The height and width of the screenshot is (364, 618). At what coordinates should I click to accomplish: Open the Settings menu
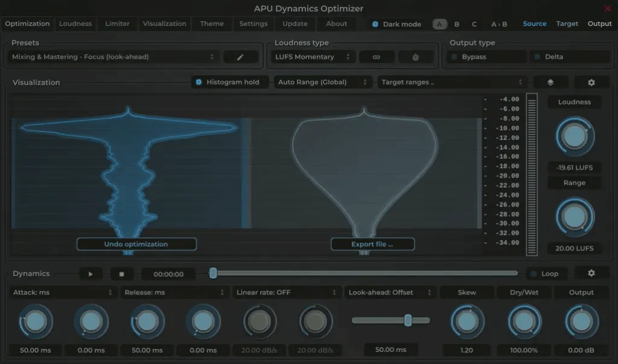coord(253,24)
